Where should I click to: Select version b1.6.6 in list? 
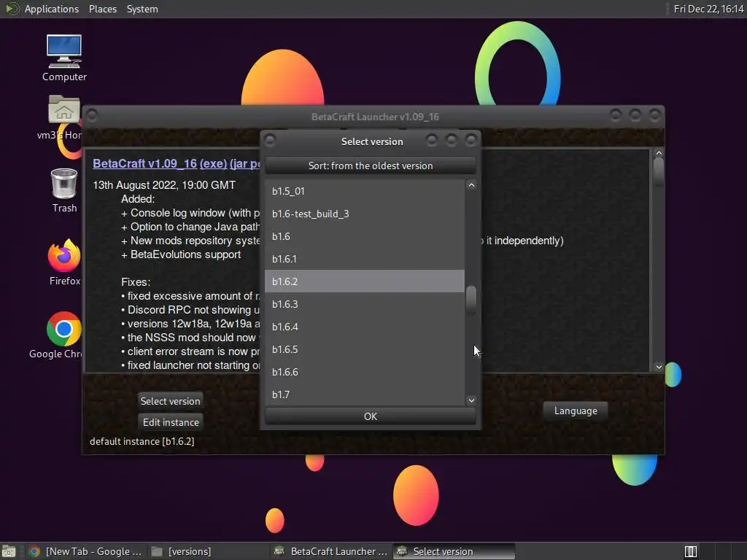[x=365, y=372]
